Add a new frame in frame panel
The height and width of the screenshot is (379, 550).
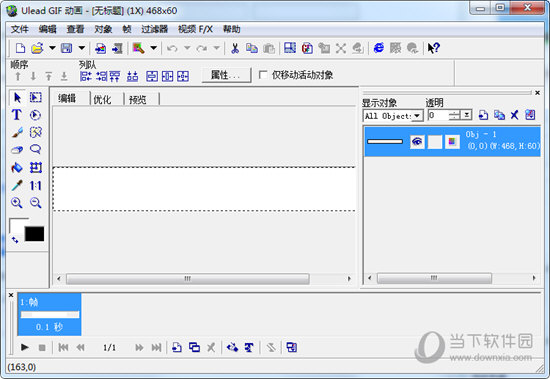coord(177,347)
